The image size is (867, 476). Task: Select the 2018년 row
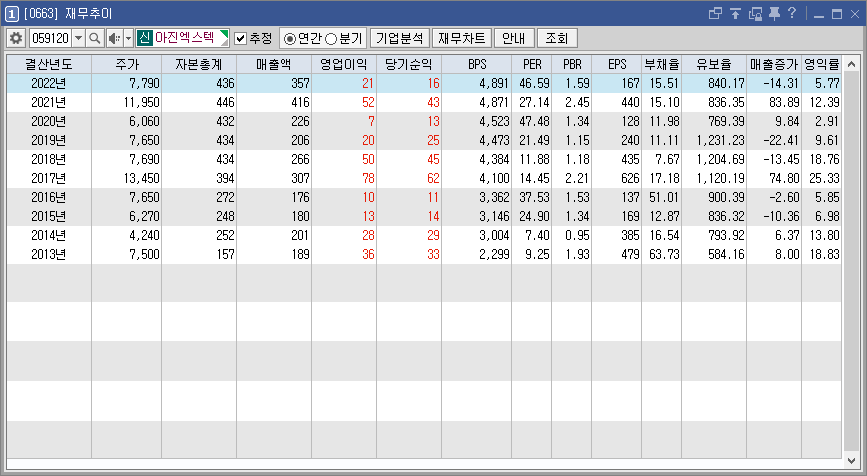[x=424, y=159]
